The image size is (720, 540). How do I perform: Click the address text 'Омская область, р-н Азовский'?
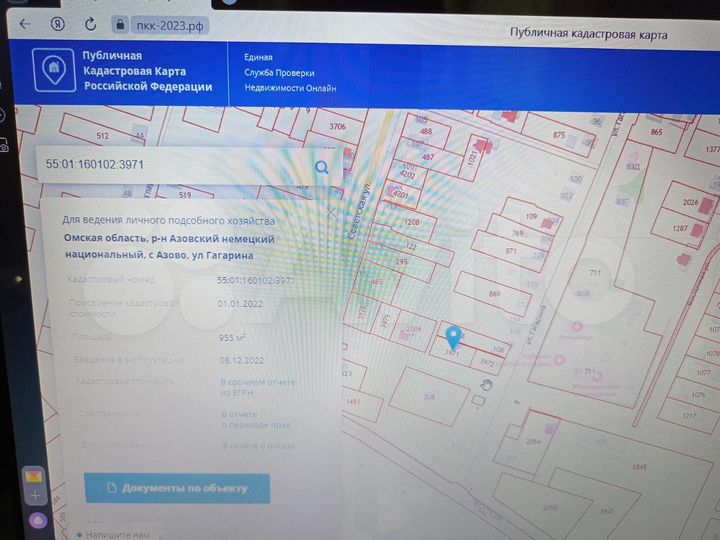tap(142, 239)
